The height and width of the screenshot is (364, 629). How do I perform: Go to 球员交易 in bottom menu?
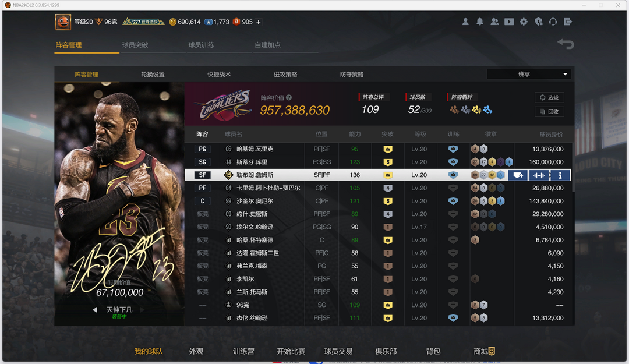[338, 351]
